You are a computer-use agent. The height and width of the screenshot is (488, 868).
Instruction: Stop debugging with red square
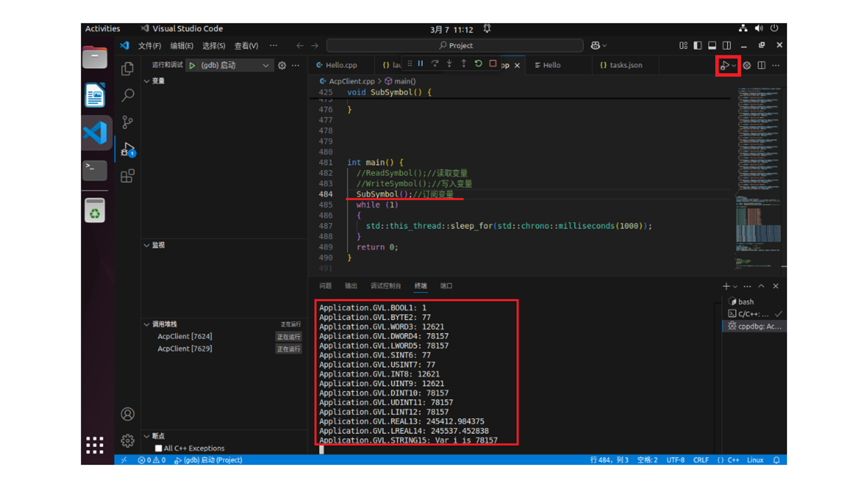point(493,64)
